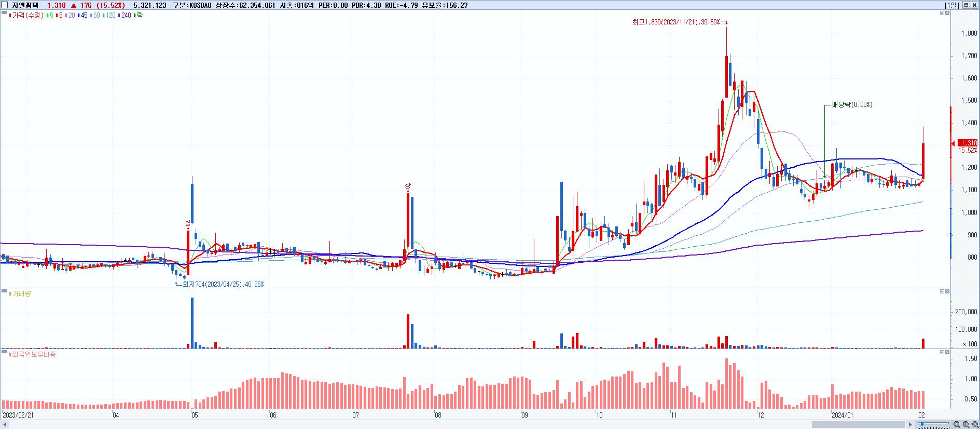980x429 pixels.
Task: Select the 거래량 volume legend label
Action: pyautogui.click(x=21, y=294)
